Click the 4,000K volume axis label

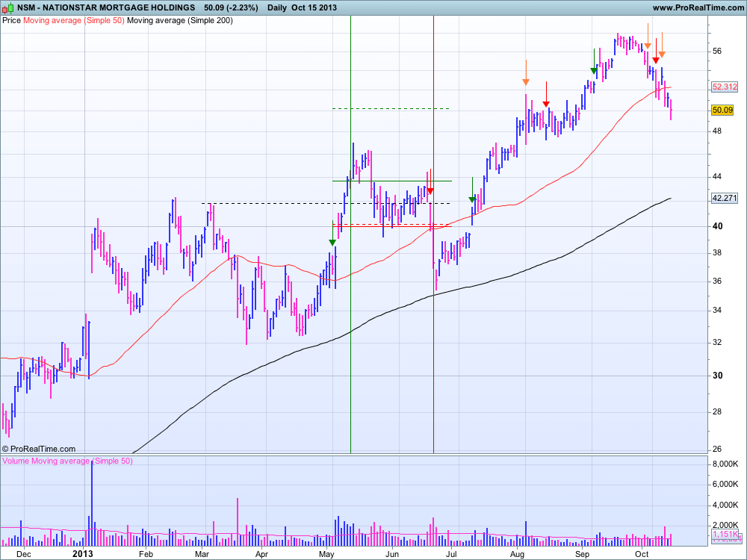pyautogui.click(x=727, y=505)
